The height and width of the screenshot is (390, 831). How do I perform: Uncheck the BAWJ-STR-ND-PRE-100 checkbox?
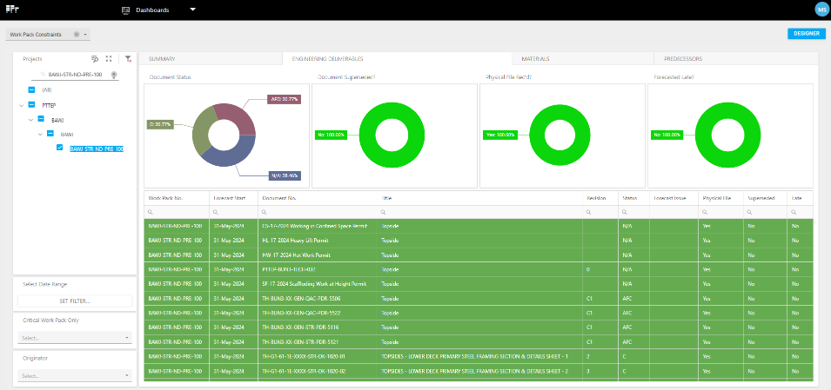click(60, 148)
